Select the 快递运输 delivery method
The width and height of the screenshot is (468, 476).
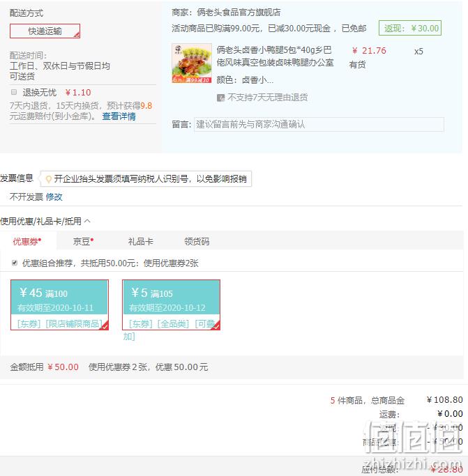[45, 31]
